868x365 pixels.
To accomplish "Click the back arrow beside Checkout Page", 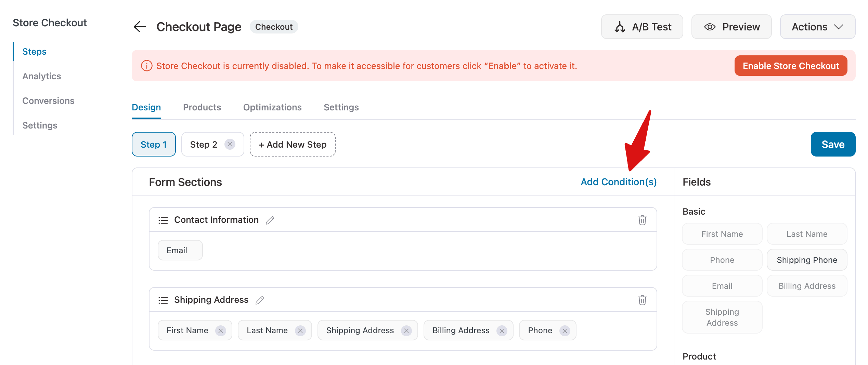I will pyautogui.click(x=140, y=27).
